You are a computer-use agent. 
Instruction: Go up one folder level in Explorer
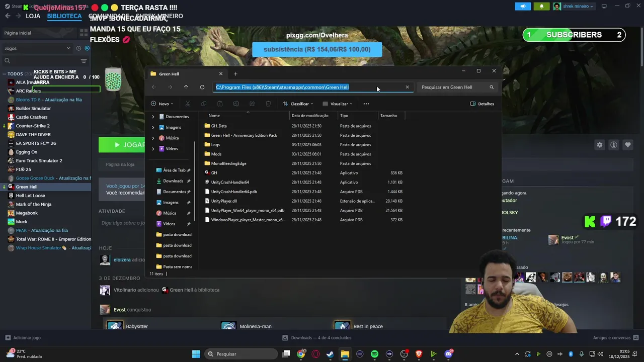coord(186,87)
